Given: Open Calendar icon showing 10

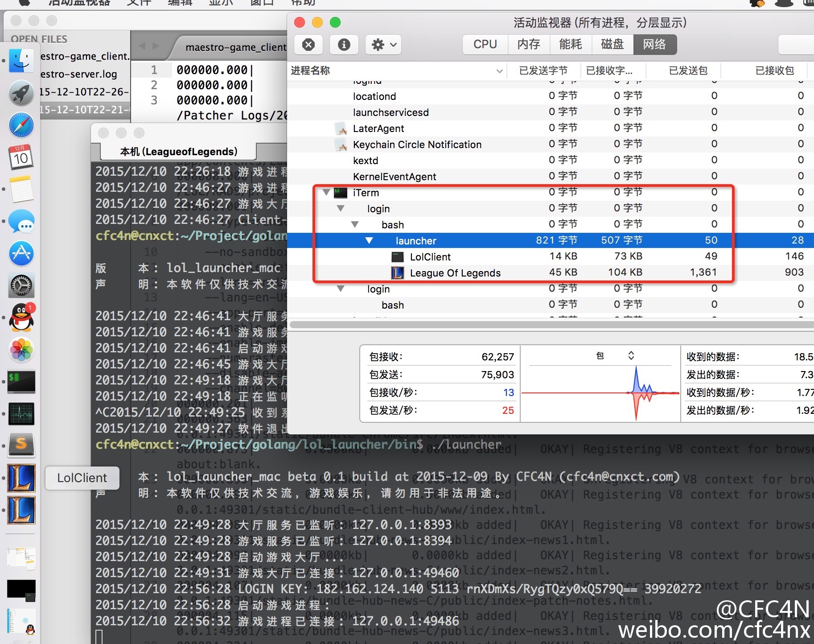Looking at the screenshot, I should pyautogui.click(x=21, y=157).
